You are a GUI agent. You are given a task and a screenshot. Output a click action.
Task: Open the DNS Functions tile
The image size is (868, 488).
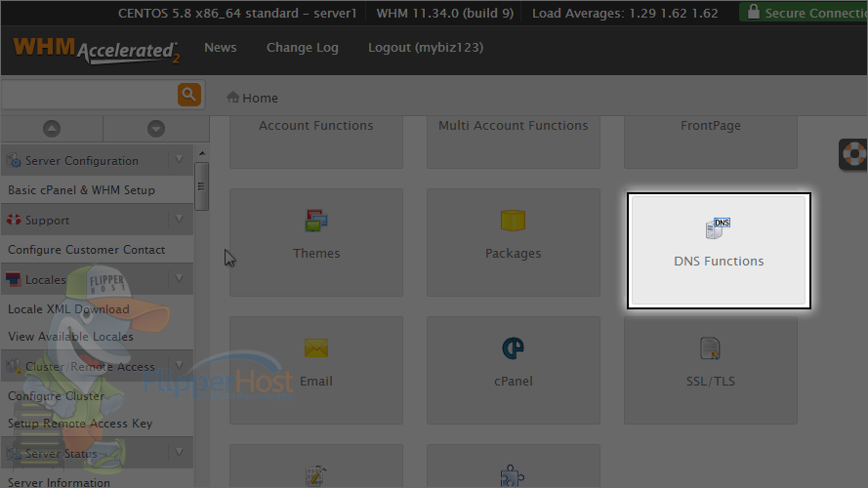click(719, 251)
